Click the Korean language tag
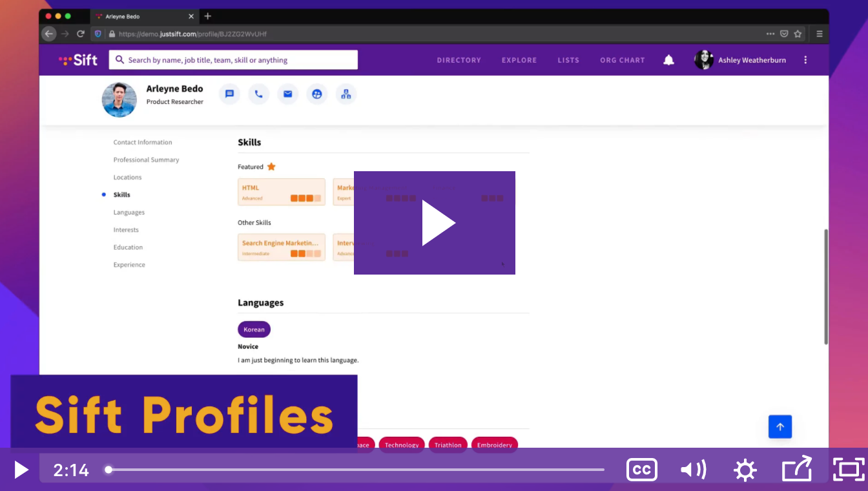The height and width of the screenshot is (491, 868). click(254, 329)
